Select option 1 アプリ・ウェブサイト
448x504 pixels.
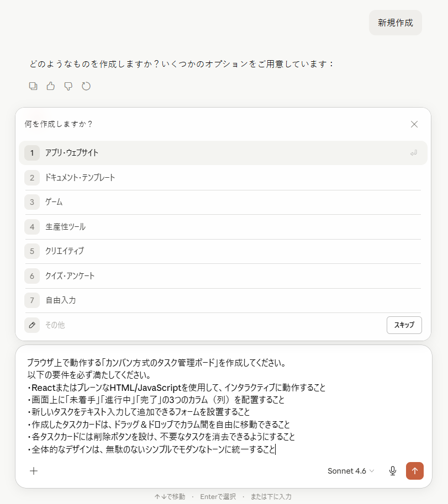223,153
